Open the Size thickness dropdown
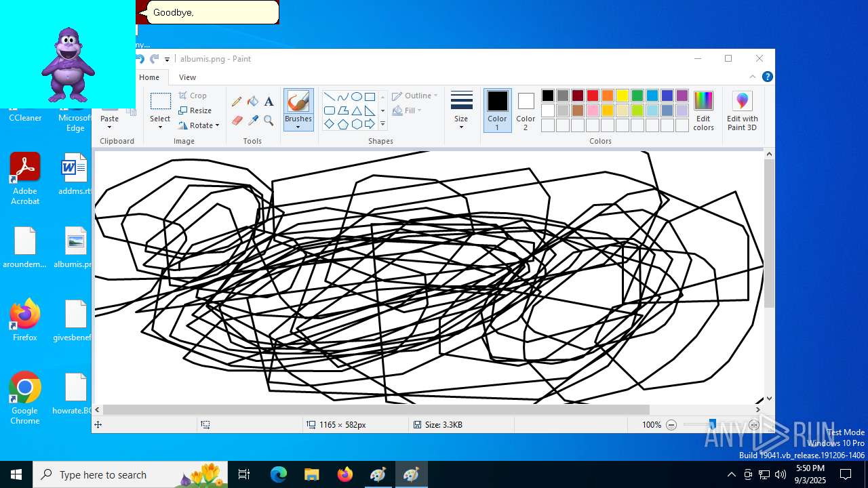Viewport: 868px width, 488px height. pos(461,110)
